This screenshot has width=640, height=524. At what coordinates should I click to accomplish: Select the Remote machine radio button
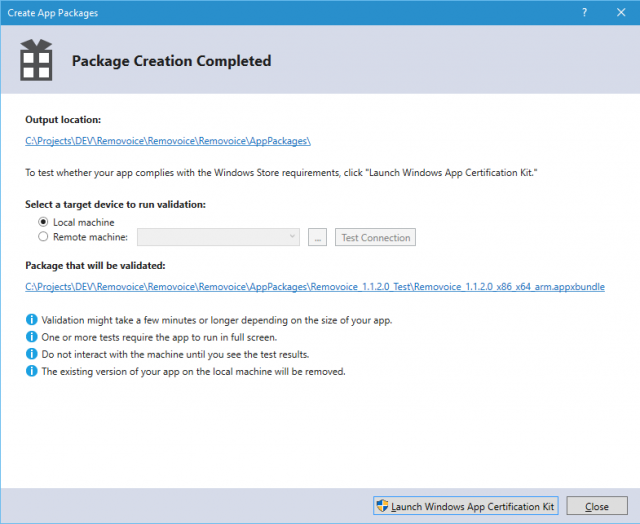click(43, 237)
